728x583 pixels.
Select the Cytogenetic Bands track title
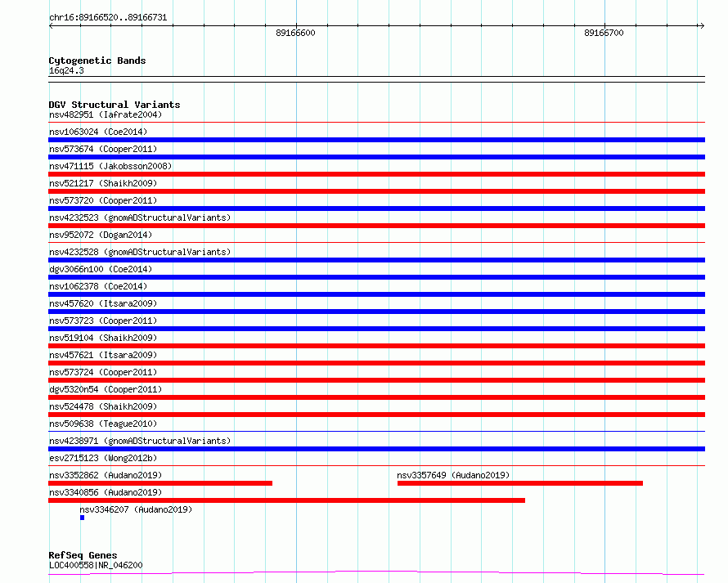pos(97,61)
